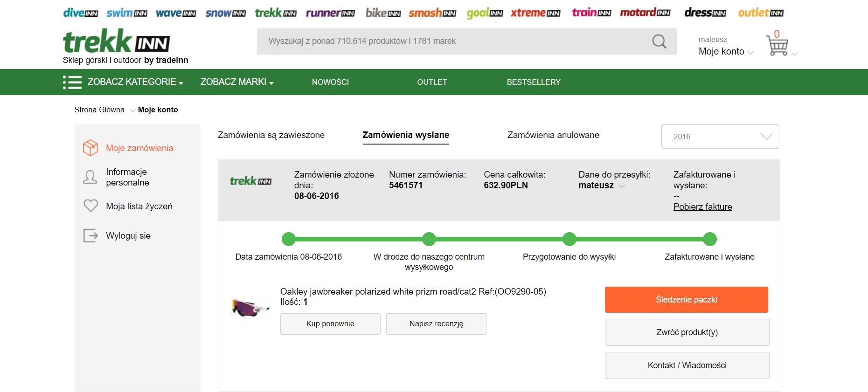Click the Moje zamówienia box icon
Viewport: 868px width, 392px height.
pos(90,148)
